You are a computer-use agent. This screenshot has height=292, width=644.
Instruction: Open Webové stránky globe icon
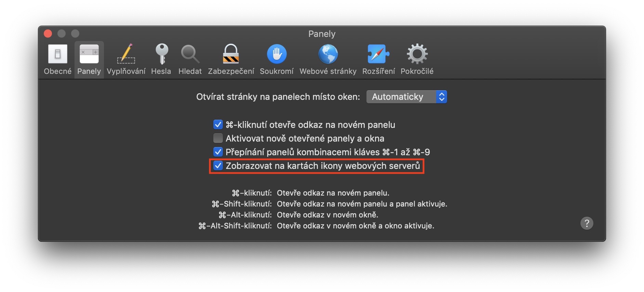click(328, 54)
